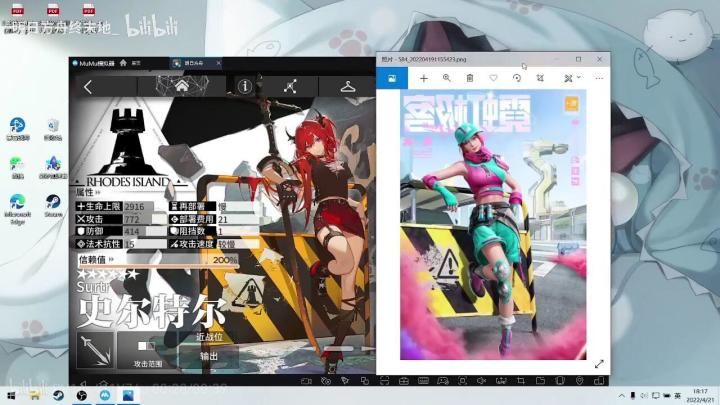The image size is (720, 405).
Task: Click the 生命上限 2916 stat
Action: 121,206
